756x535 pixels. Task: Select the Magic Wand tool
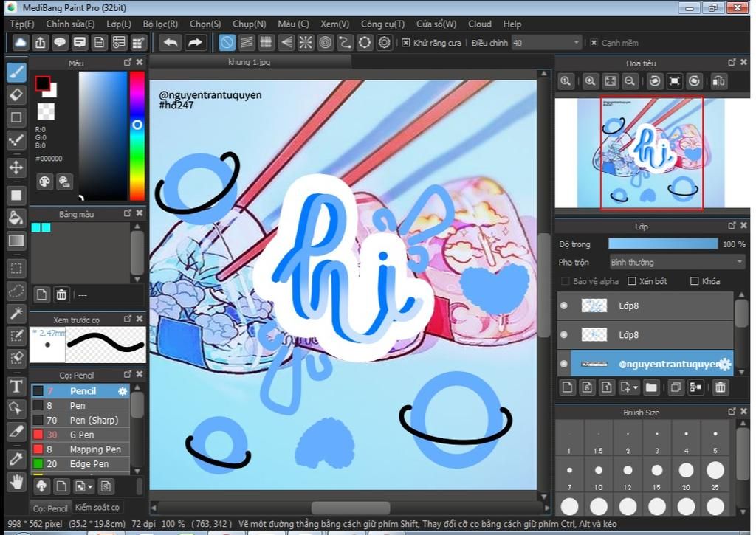tap(16, 314)
